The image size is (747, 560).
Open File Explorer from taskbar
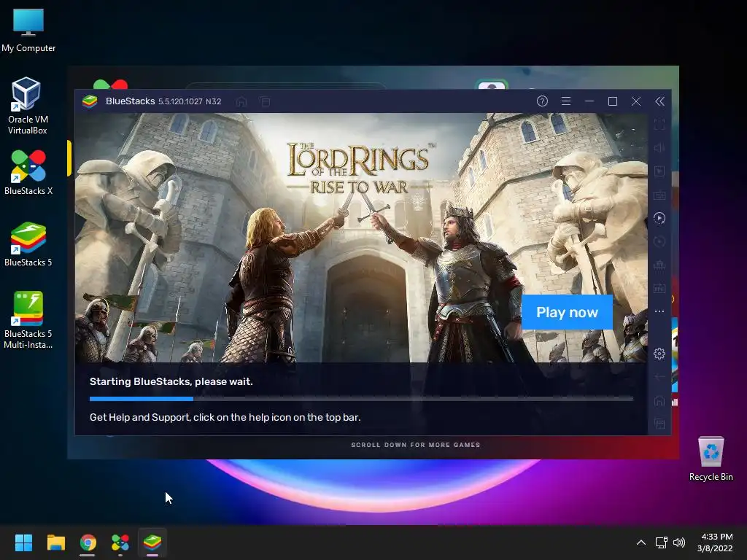(x=55, y=542)
